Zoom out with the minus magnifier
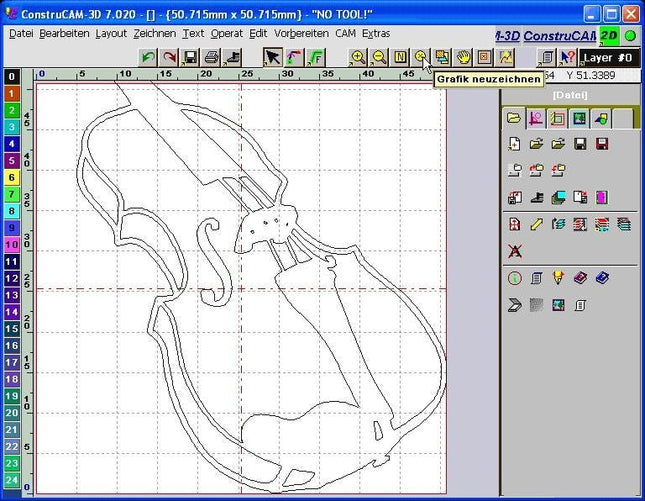This screenshot has height=501, width=645. tap(380, 57)
